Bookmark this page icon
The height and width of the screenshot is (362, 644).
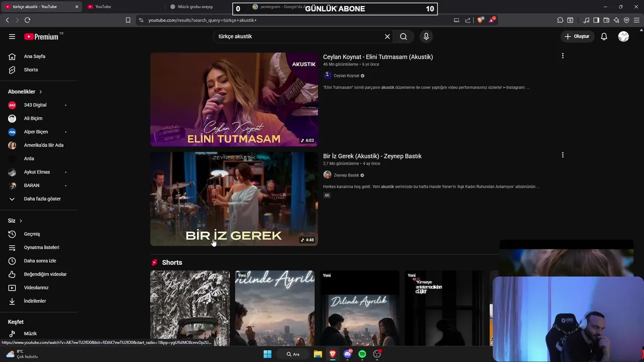(x=128, y=20)
